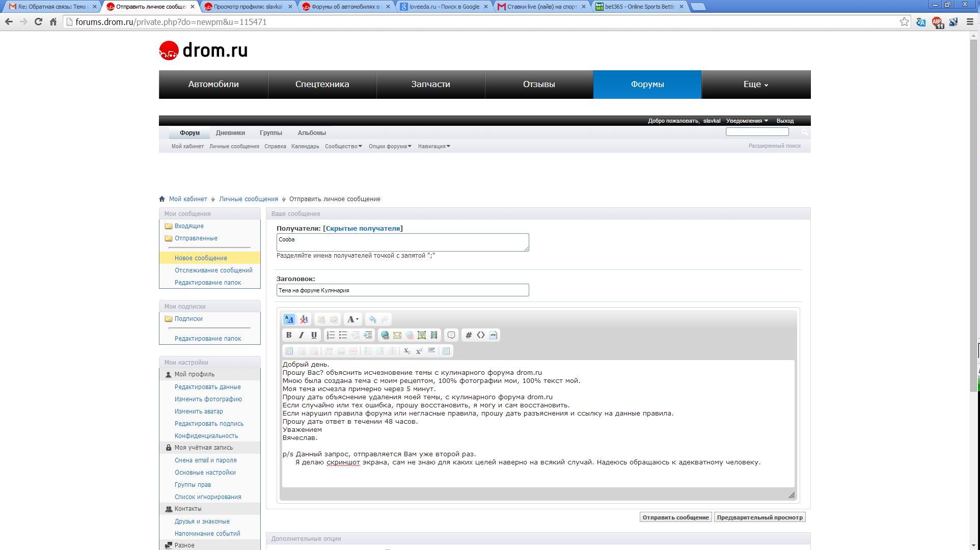Insert video using the filmstrip icon
980x550 pixels.
(434, 335)
